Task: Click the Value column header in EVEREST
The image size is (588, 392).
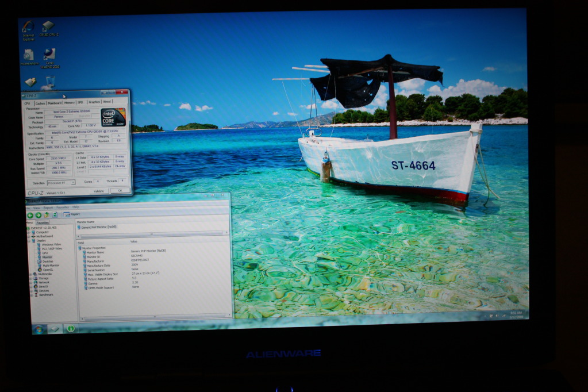Action: point(133,241)
